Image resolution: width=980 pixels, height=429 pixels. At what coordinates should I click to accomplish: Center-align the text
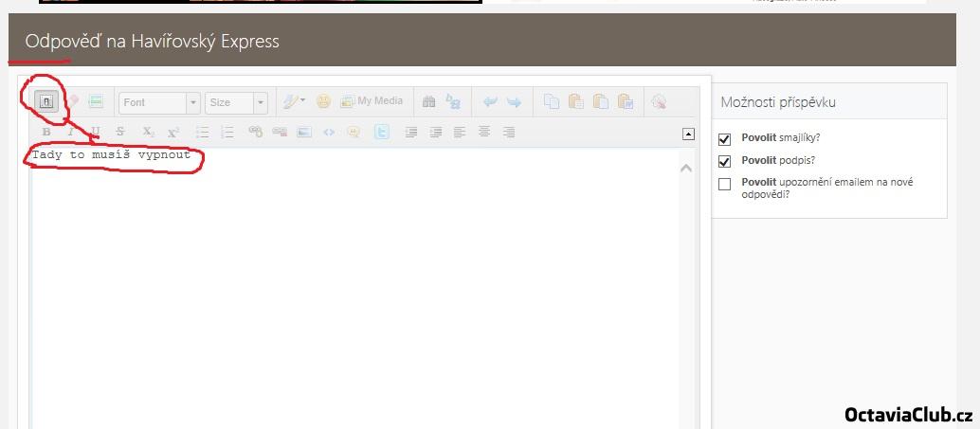point(484,133)
